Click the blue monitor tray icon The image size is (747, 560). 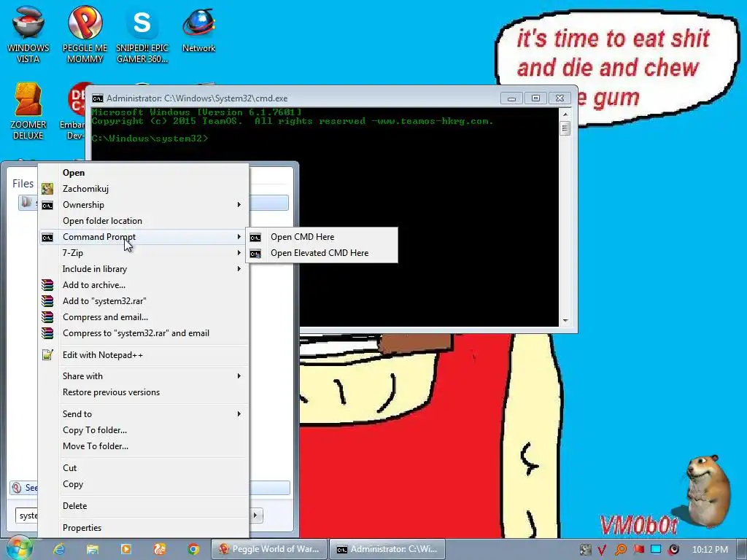point(656,550)
